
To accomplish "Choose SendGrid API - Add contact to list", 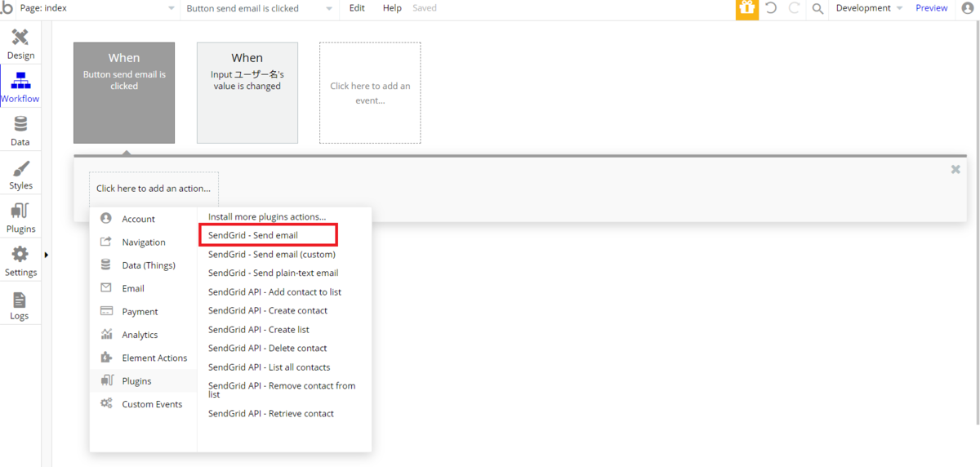I will pyautogui.click(x=274, y=291).
